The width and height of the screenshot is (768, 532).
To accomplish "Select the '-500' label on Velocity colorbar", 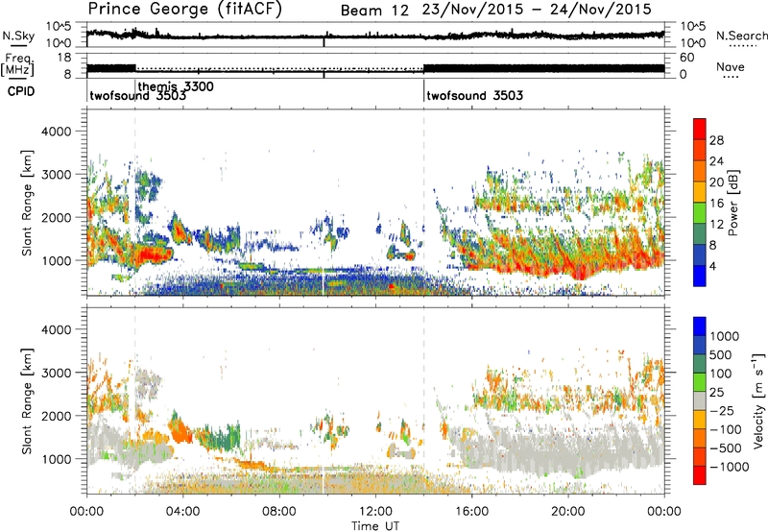I will (x=726, y=447).
